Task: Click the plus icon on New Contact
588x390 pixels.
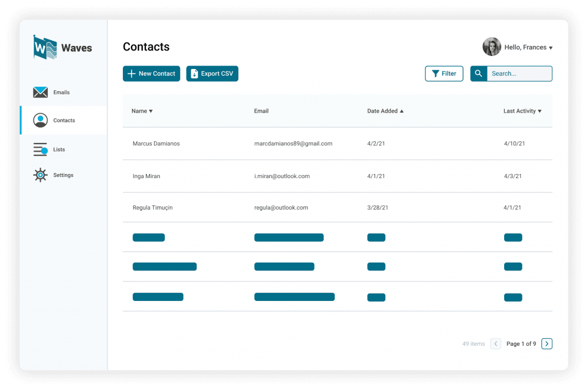Action: (x=131, y=74)
